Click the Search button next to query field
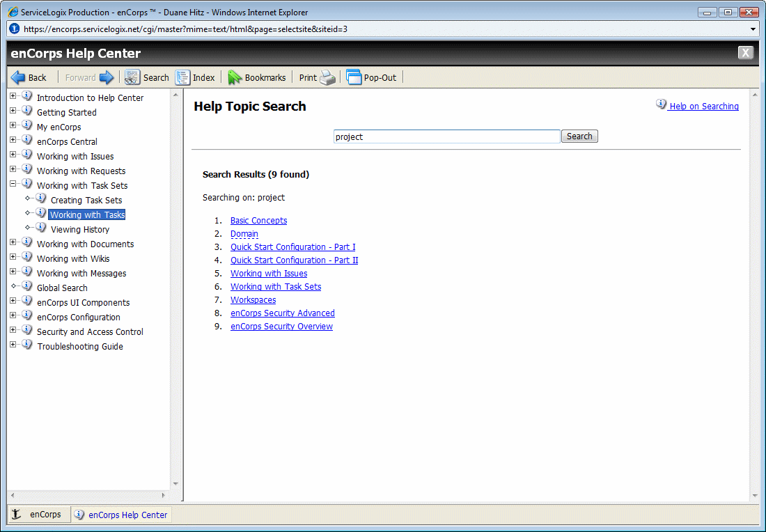 [x=579, y=136]
